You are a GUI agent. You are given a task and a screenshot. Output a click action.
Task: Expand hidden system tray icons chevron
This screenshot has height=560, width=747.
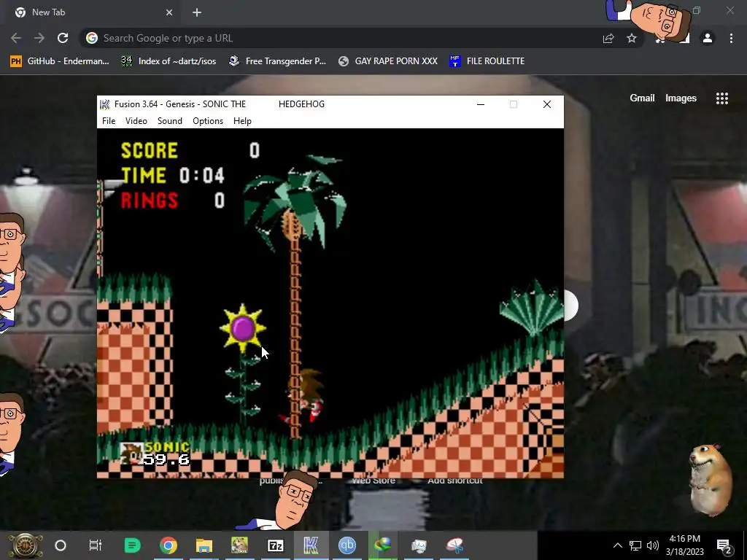(x=617, y=545)
